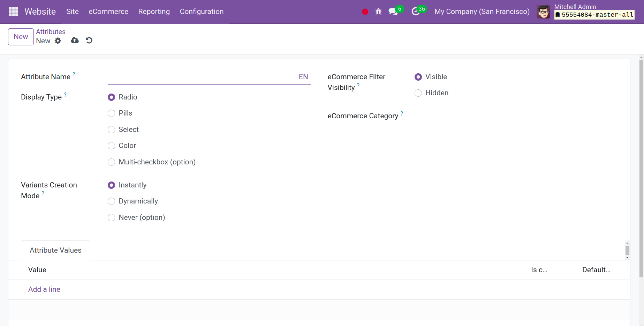Viewport: 644px width, 326px height.
Task: Switch to the Attribute Values tab
Action: coord(55,250)
